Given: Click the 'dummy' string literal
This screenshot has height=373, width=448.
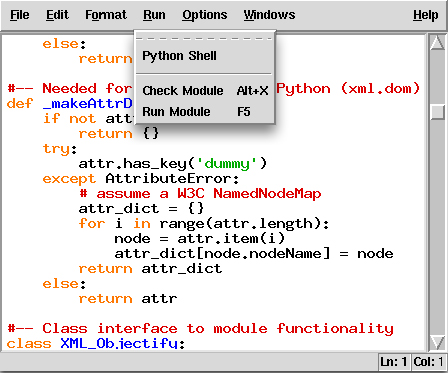Looking at the screenshot, I should (227, 164).
